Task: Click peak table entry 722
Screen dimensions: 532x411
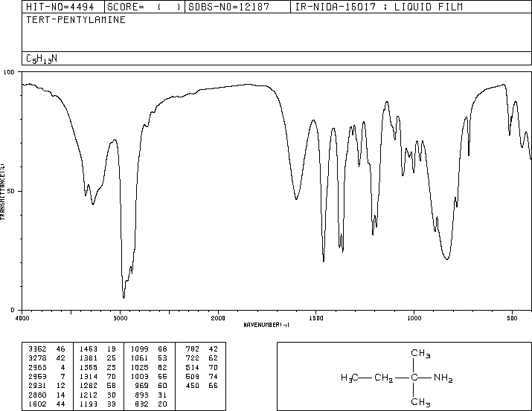Action: point(193,358)
